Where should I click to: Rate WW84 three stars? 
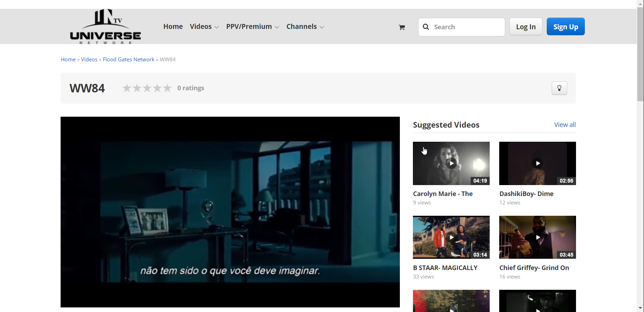point(147,88)
